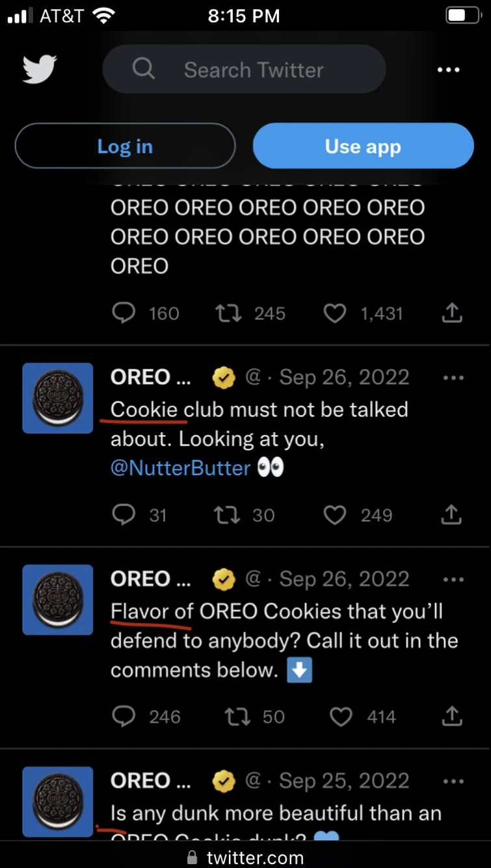Open the share icon on the Cookie club tweet
This screenshot has height=868, width=491.
[451, 515]
